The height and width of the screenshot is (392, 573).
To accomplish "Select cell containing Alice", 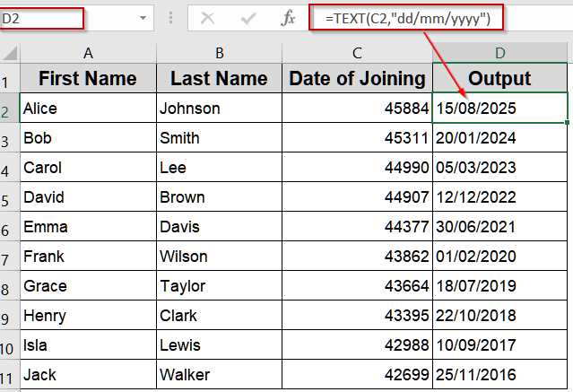I will pos(88,108).
